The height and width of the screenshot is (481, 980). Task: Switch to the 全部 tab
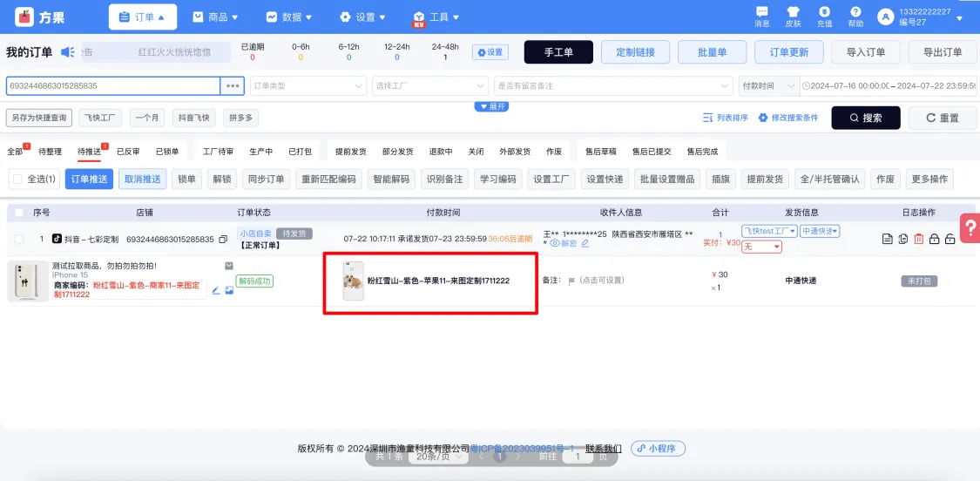[x=16, y=152]
